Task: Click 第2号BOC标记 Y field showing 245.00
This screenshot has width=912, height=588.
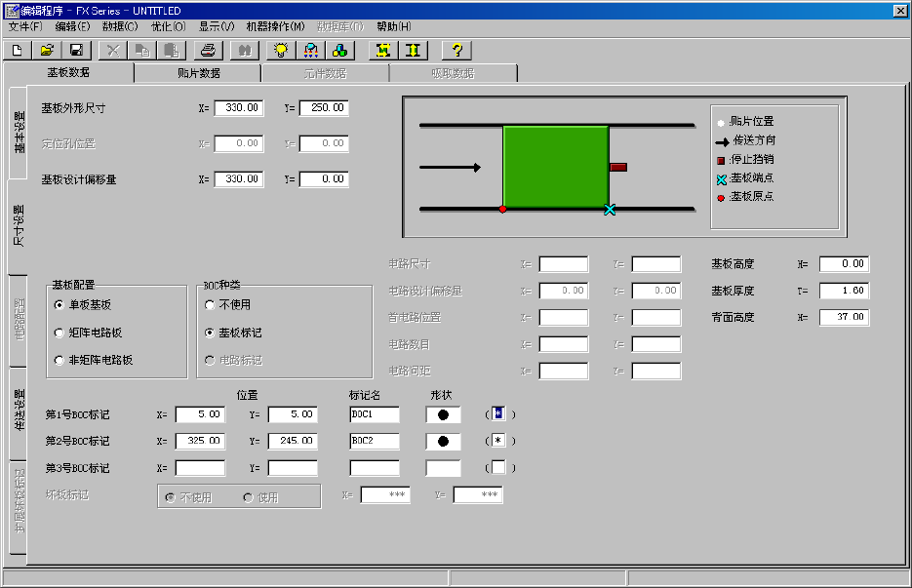Action: point(294,442)
